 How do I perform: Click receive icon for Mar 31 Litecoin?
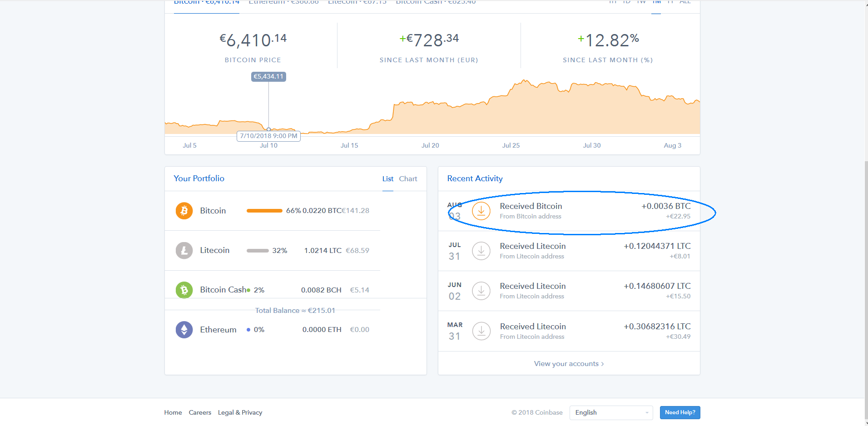click(x=481, y=331)
